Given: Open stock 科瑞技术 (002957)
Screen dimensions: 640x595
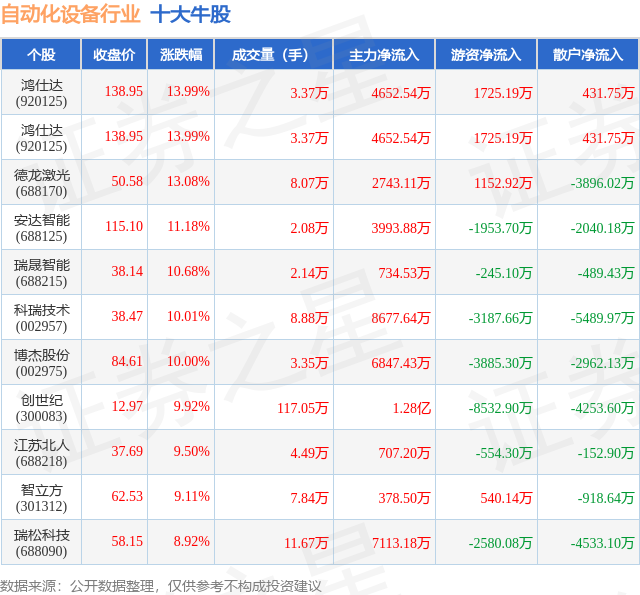Looking at the screenshot, I should point(41,317).
